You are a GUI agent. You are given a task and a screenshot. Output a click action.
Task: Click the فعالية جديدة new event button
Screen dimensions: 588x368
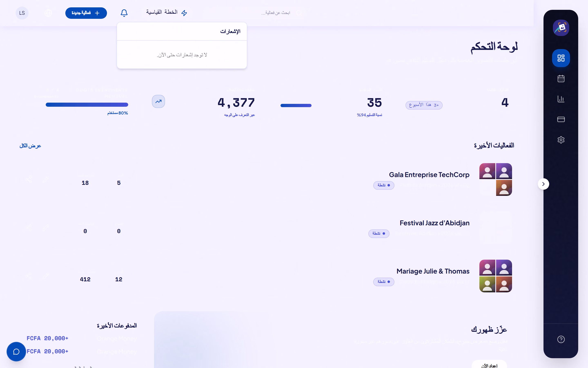86,13
